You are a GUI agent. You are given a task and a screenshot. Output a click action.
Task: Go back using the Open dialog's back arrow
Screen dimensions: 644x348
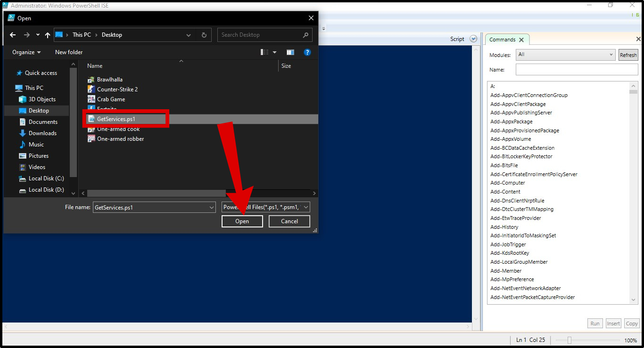tap(13, 35)
